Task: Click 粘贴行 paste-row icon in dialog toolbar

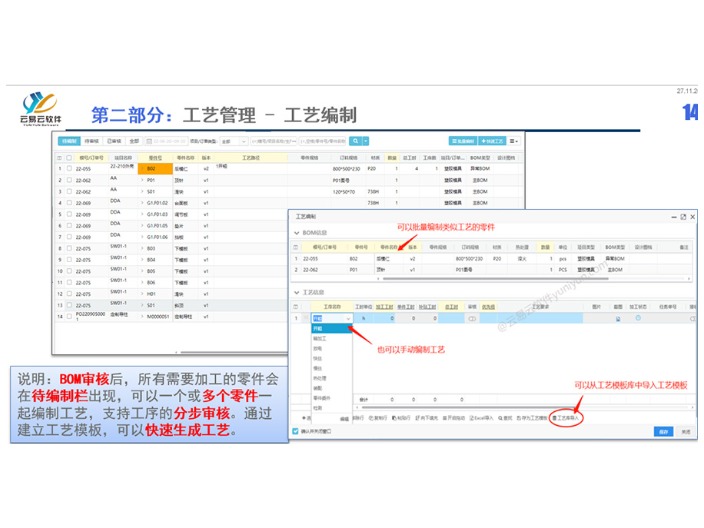Action: click(394, 418)
